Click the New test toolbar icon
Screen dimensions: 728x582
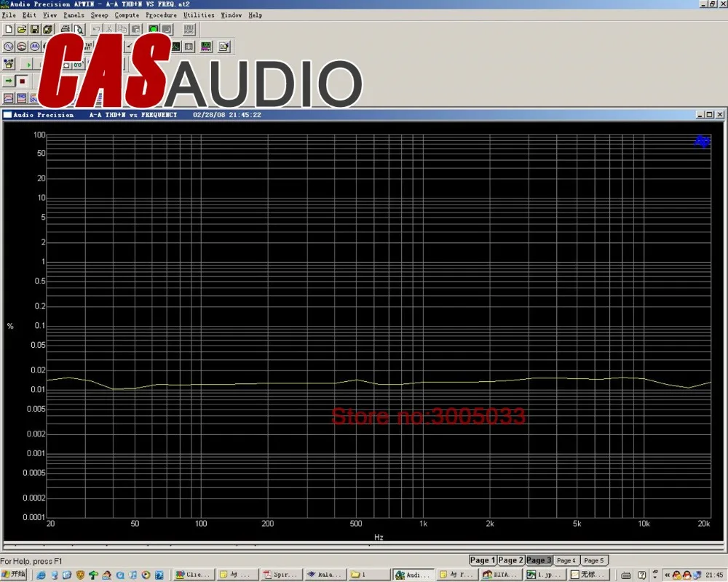pyautogui.click(x=9, y=29)
